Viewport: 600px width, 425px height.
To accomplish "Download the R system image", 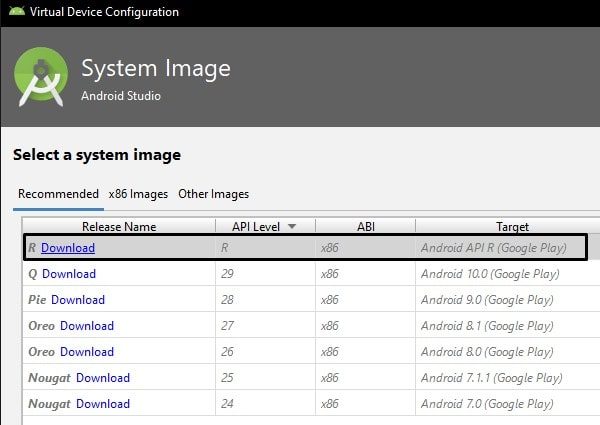I will (x=68, y=248).
